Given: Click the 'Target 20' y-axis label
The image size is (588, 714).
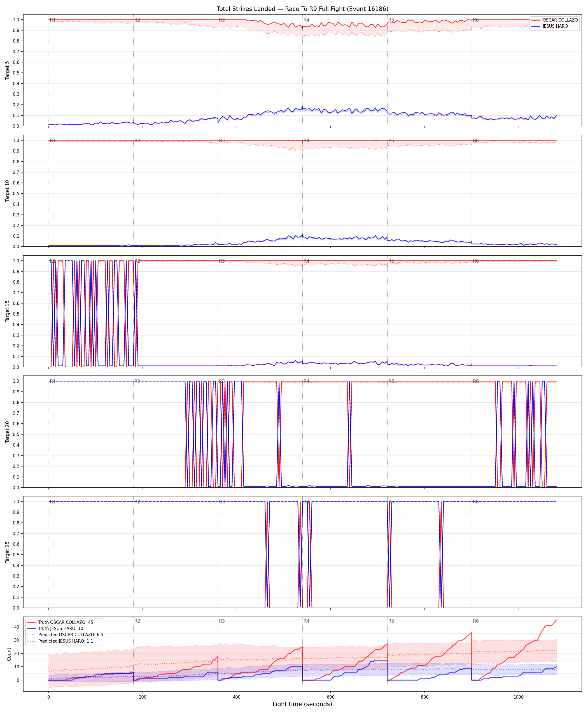Looking at the screenshot, I should click(8, 431).
